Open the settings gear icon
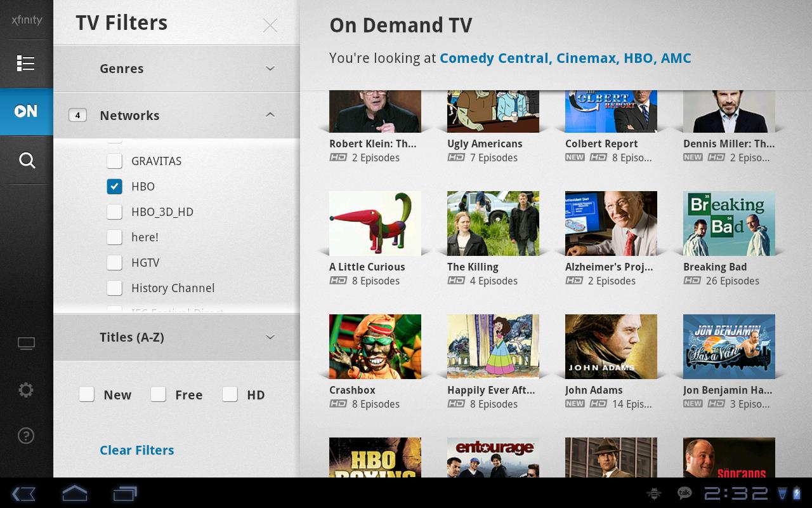The image size is (812, 508). pos(26,390)
